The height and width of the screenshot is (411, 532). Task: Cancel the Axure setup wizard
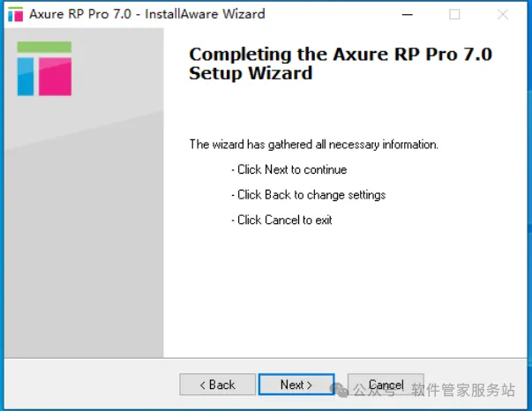(386, 385)
